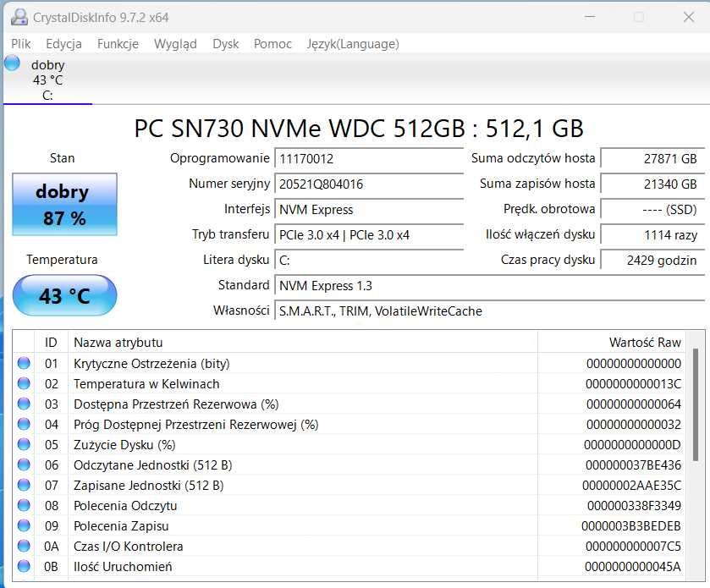Click status orb for Zużycie Dysku row
Image resolution: width=710 pixels, height=588 pixels.
click(24, 444)
